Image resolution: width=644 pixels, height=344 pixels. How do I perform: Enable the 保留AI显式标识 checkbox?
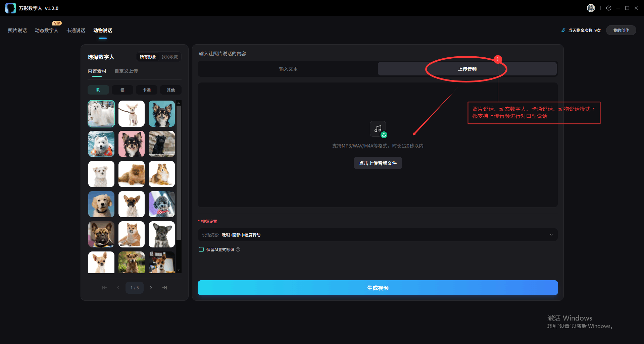pyautogui.click(x=201, y=249)
